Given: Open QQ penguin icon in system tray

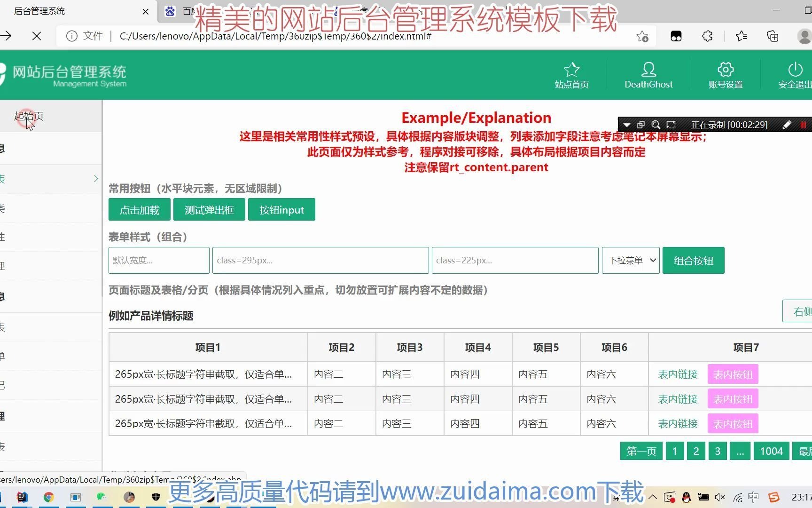Looking at the screenshot, I should point(687,497).
